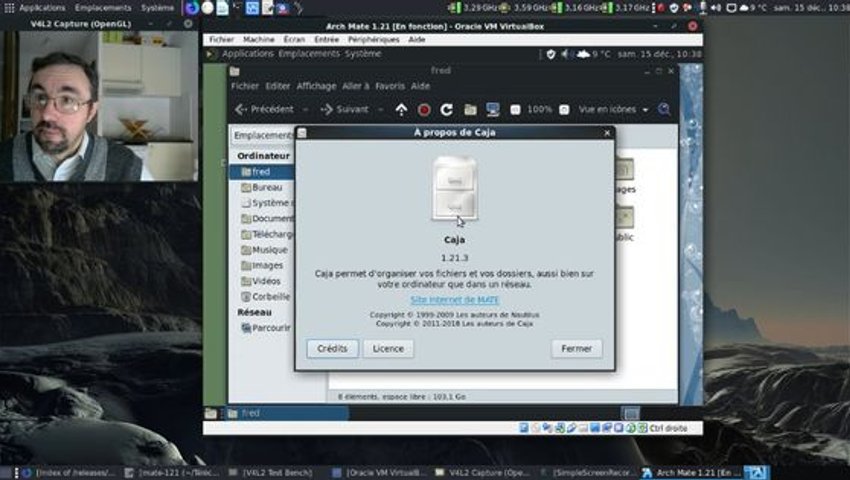Open the Favoris menu

(390, 86)
